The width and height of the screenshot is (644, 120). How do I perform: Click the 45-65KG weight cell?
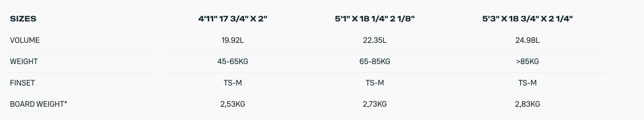(233, 62)
